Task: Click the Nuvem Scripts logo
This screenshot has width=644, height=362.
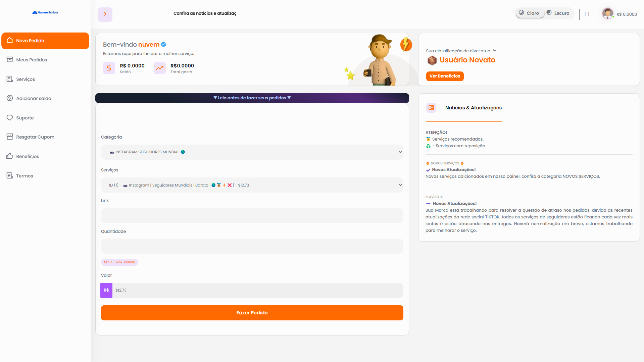Action: coord(45,12)
